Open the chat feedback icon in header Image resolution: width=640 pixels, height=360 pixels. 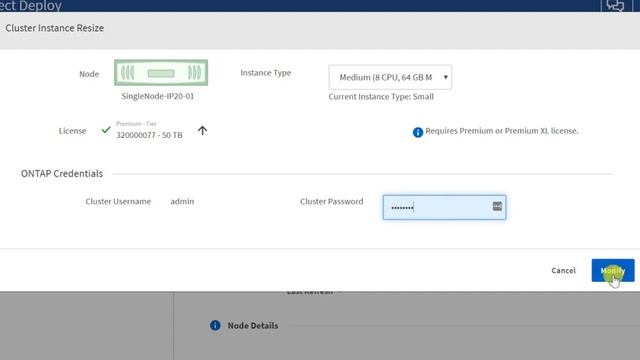(x=615, y=6)
